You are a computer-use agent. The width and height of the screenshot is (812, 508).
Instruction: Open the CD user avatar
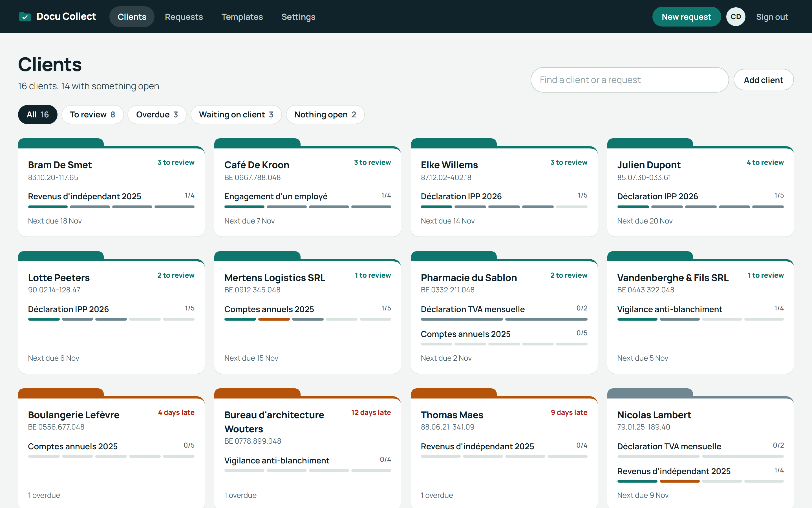point(736,17)
